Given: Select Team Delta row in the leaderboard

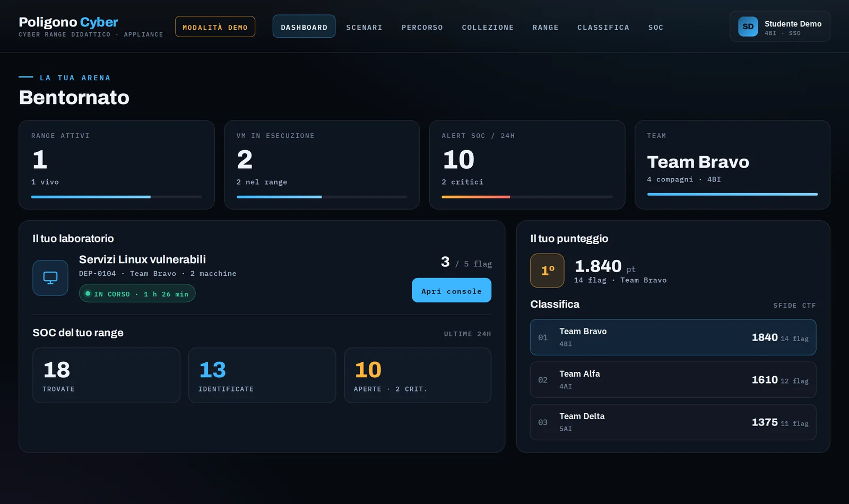Looking at the screenshot, I should [673, 422].
